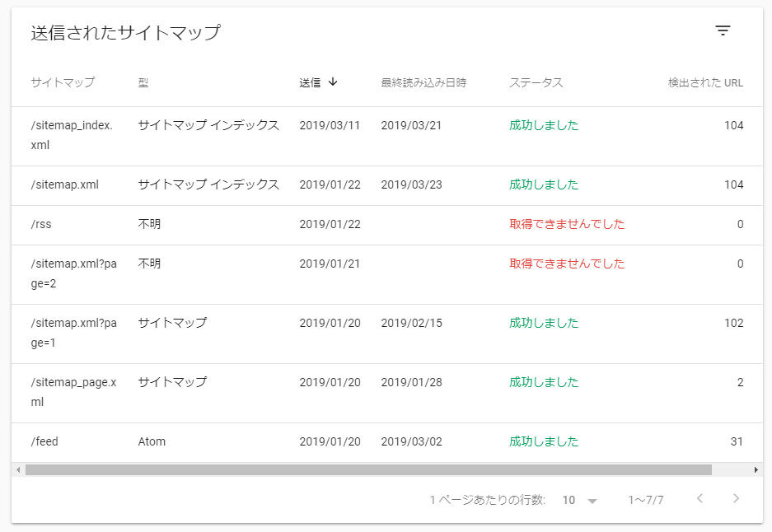Viewport: 772px width, 532px height.
Task: Click last read date 2019/01/28
Action: point(411,382)
